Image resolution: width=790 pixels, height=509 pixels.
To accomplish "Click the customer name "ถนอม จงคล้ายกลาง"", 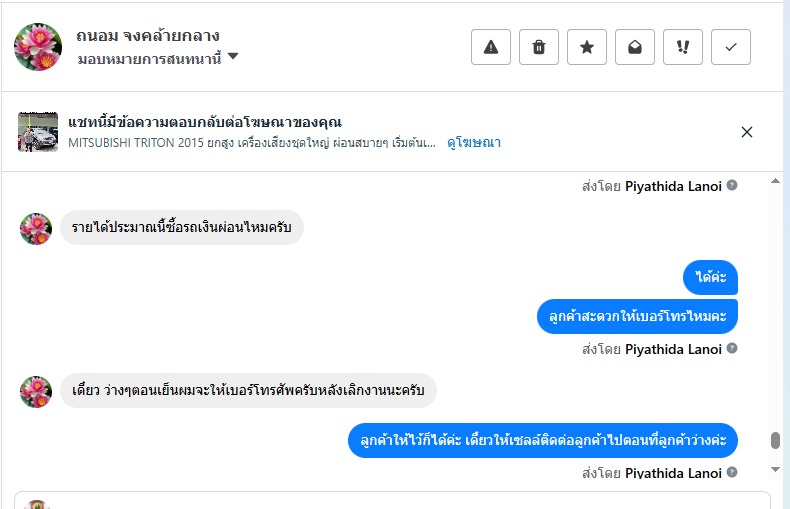I will [x=147, y=36].
